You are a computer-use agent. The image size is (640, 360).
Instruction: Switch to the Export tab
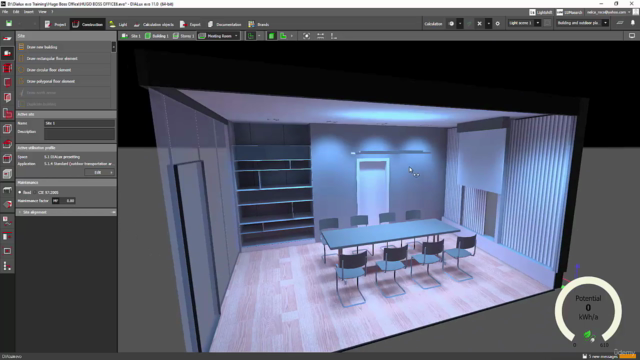click(x=190, y=24)
